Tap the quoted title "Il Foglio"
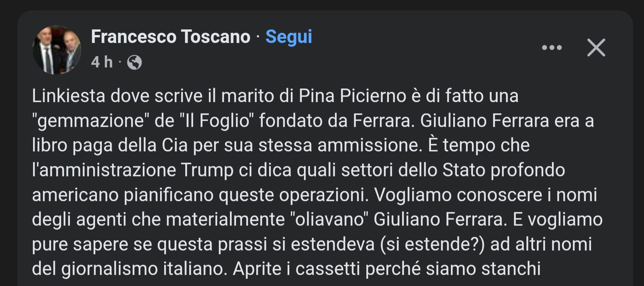Image resolution: width=644 pixels, height=286 pixels. point(215,121)
